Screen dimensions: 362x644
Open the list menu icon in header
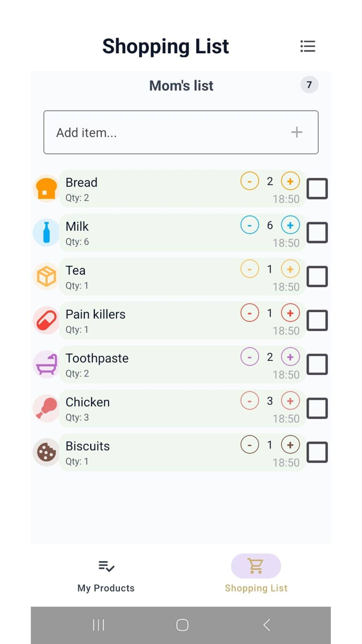pos(307,46)
